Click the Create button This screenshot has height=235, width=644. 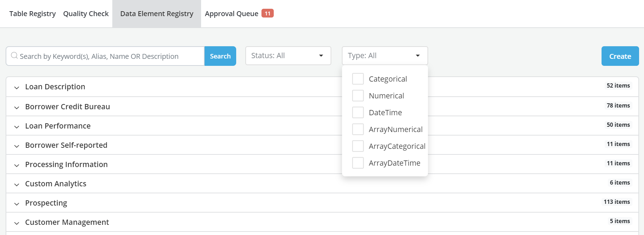(x=620, y=56)
